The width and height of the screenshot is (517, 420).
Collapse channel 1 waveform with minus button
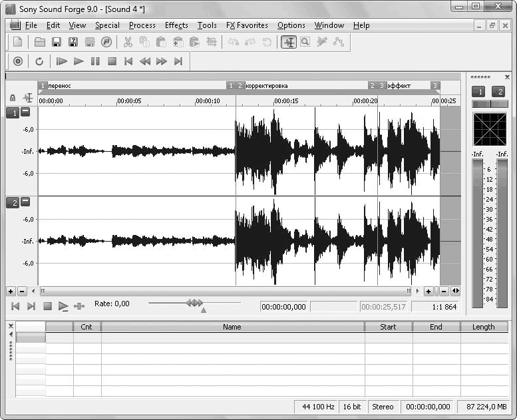click(x=25, y=112)
